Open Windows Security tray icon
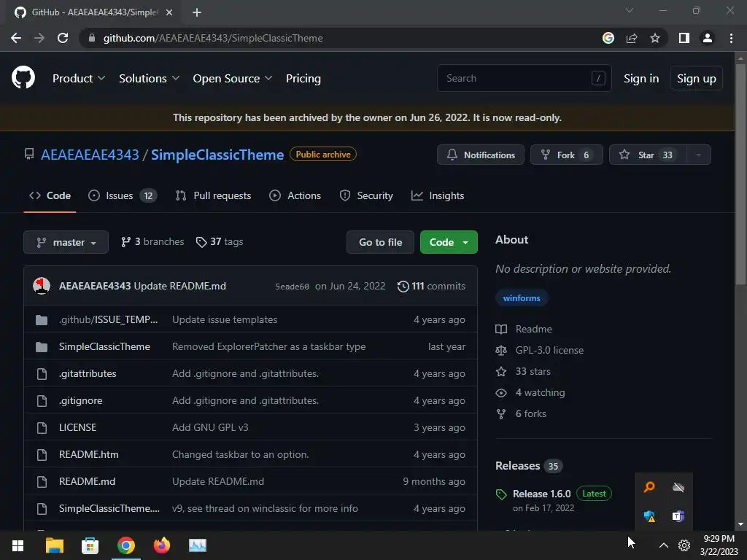747x560 pixels. [x=649, y=516]
